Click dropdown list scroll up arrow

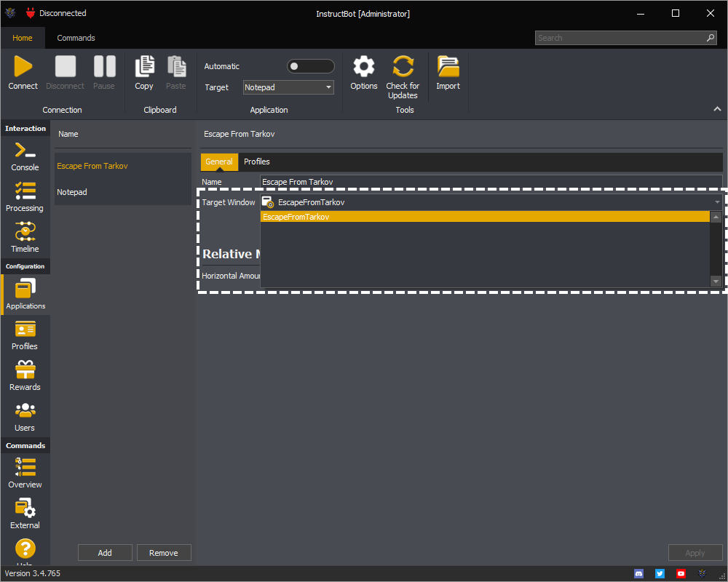coord(716,217)
